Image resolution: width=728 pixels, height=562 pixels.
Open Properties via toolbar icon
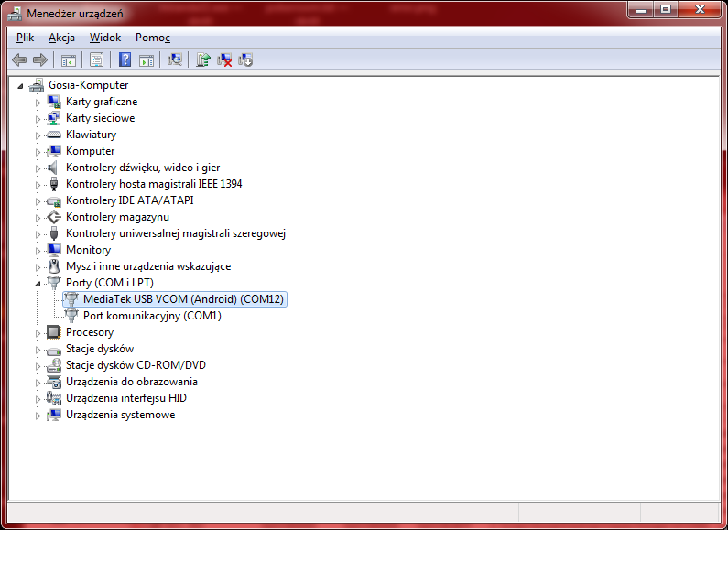(x=96, y=59)
